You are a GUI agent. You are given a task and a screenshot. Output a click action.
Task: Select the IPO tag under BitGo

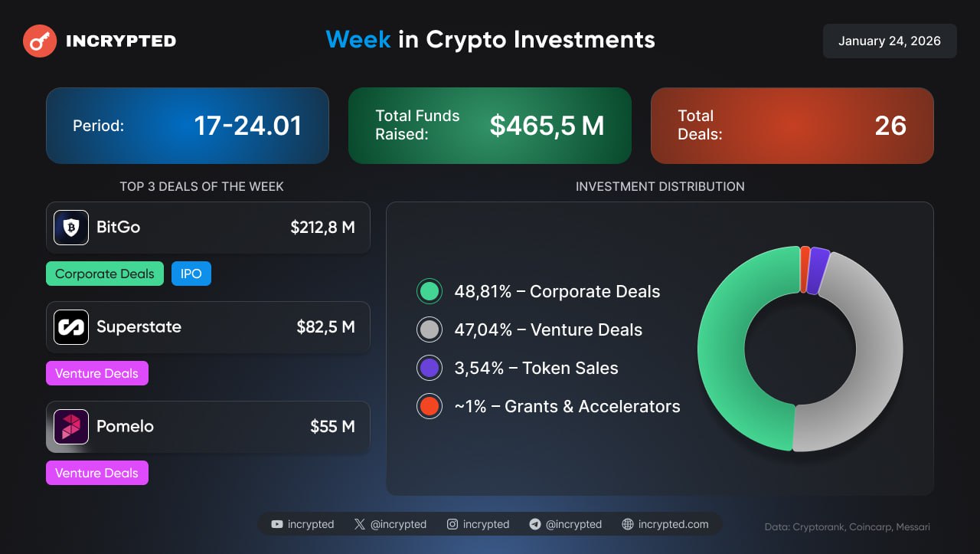pyautogui.click(x=191, y=274)
